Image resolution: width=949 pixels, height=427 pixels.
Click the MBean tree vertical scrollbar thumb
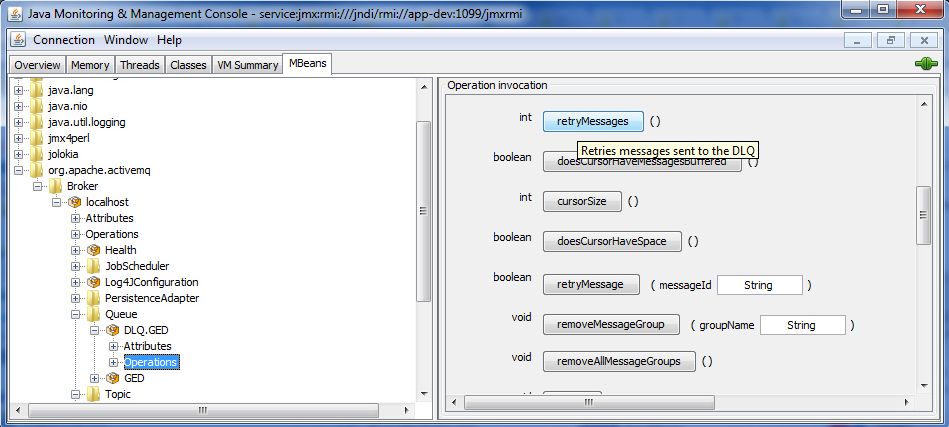(x=424, y=211)
